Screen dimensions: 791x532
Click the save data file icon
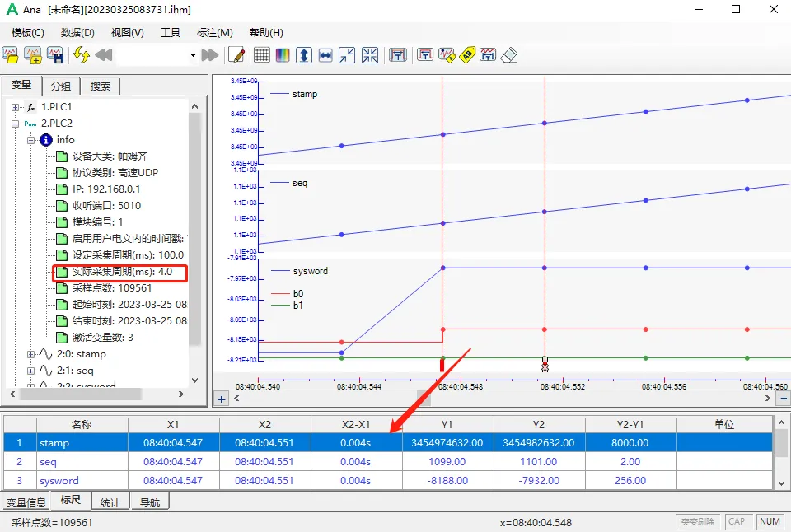point(55,55)
